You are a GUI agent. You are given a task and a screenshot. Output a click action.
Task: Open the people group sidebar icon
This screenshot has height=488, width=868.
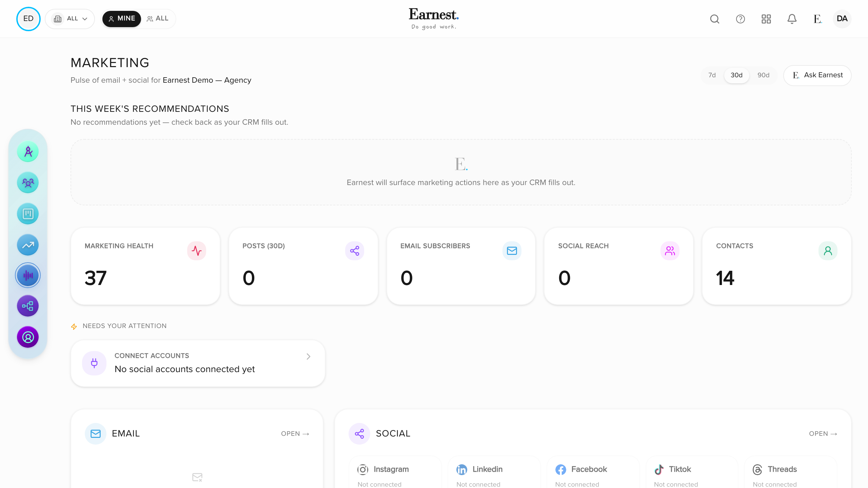pyautogui.click(x=28, y=183)
